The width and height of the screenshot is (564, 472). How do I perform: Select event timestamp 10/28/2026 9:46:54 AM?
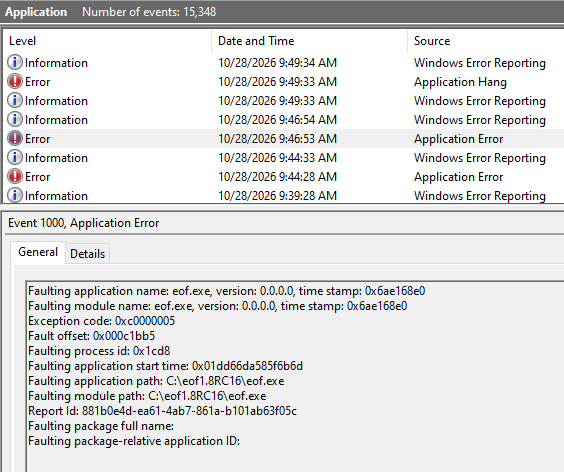click(277, 119)
